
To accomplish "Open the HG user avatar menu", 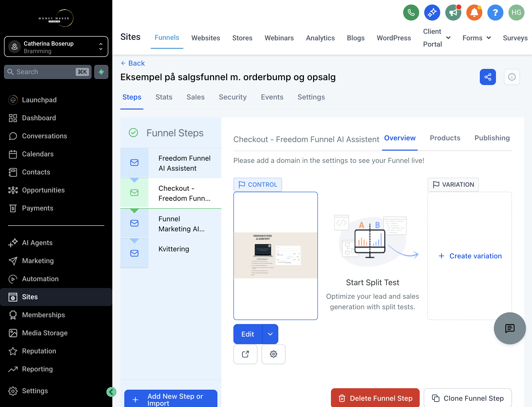I will click(516, 13).
